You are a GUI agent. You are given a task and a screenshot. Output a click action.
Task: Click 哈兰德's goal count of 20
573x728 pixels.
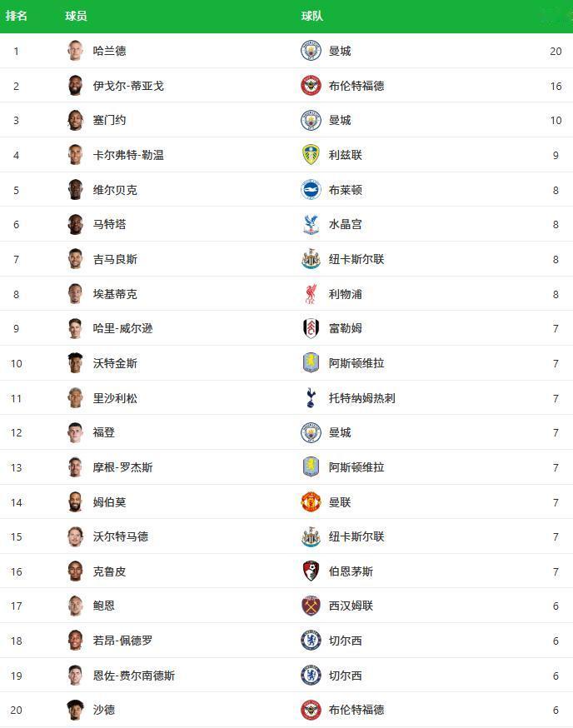pyautogui.click(x=556, y=51)
